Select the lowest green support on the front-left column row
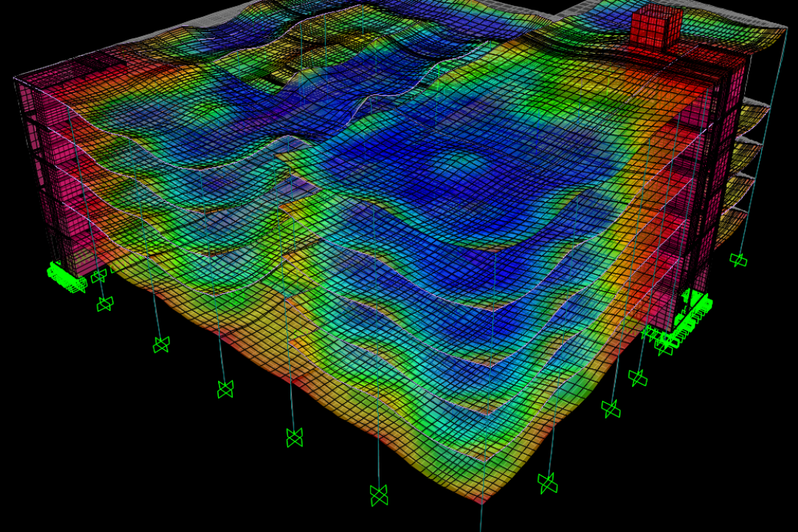The width and height of the screenshot is (798, 532). [x=379, y=495]
